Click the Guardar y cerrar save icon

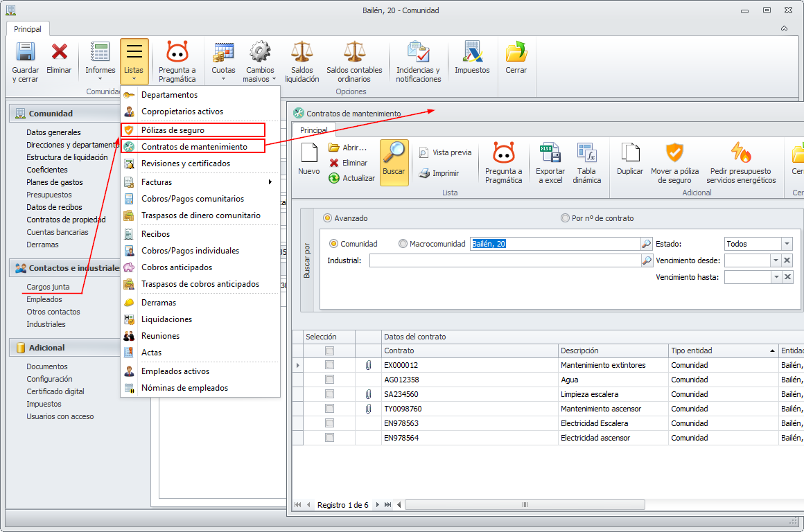(26, 53)
